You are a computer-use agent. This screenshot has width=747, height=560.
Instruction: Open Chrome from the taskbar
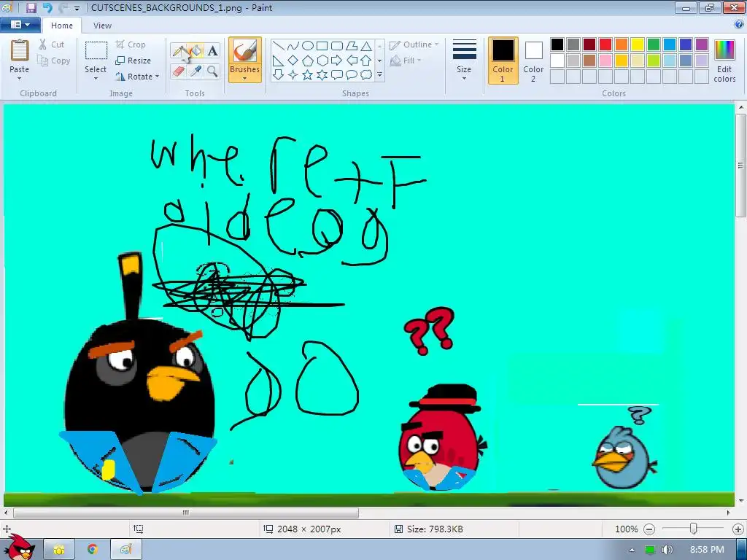(x=93, y=550)
